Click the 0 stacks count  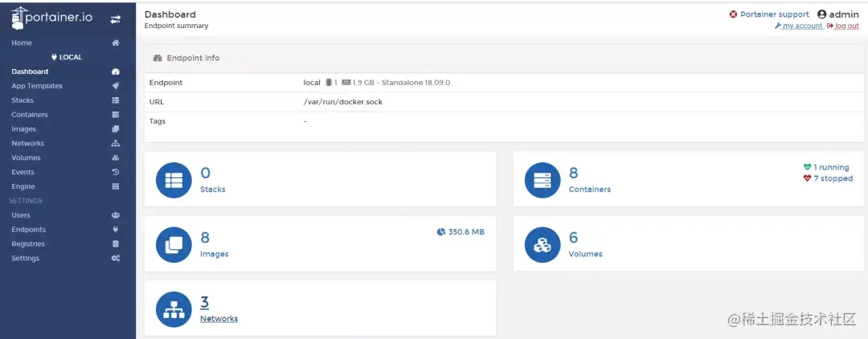[x=205, y=173]
